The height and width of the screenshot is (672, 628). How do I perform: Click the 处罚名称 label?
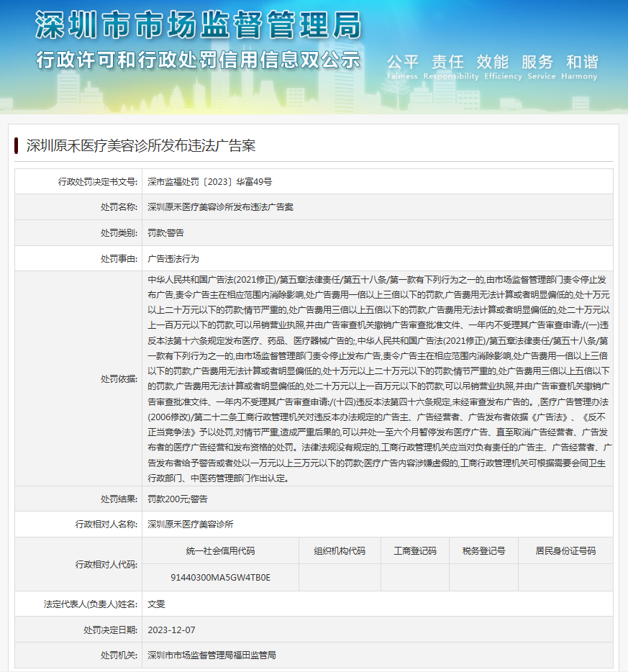click(x=119, y=207)
